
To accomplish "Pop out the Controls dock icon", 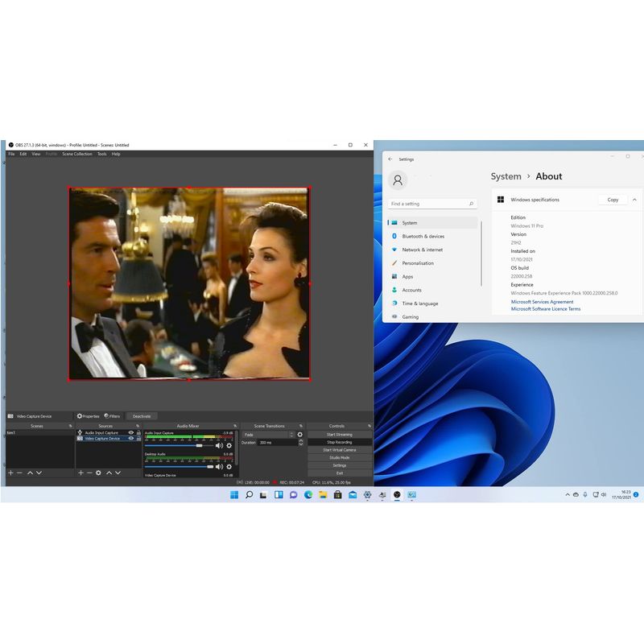I will [x=369, y=426].
